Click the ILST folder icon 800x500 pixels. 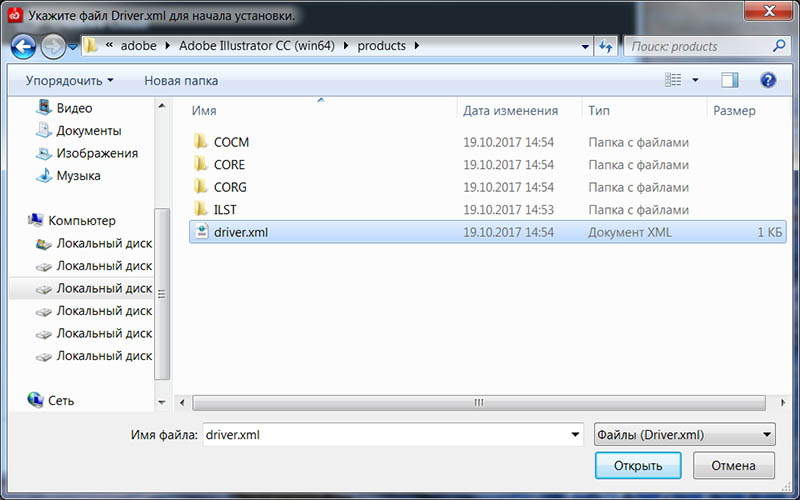pyautogui.click(x=201, y=209)
